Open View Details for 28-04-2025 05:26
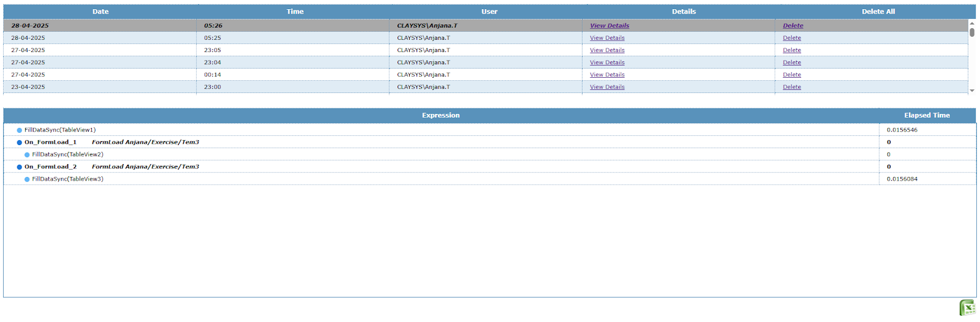 tap(609, 26)
